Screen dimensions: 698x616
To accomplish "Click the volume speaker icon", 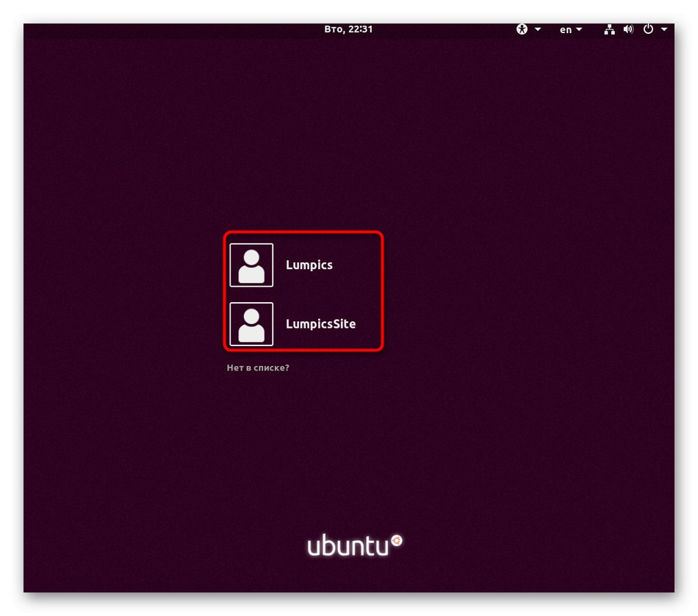I will point(628,29).
